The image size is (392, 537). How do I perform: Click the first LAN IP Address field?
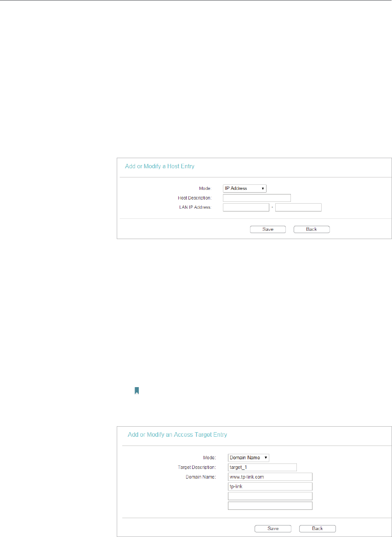coord(246,207)
